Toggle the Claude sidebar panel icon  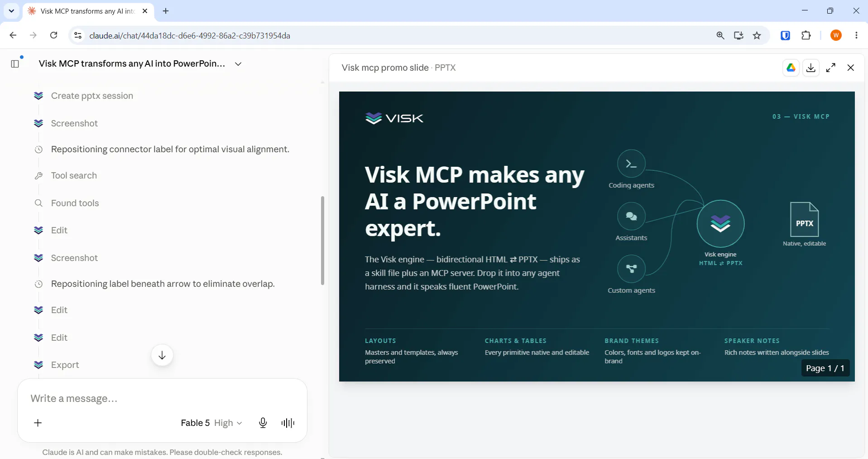[x=15, y=64]
